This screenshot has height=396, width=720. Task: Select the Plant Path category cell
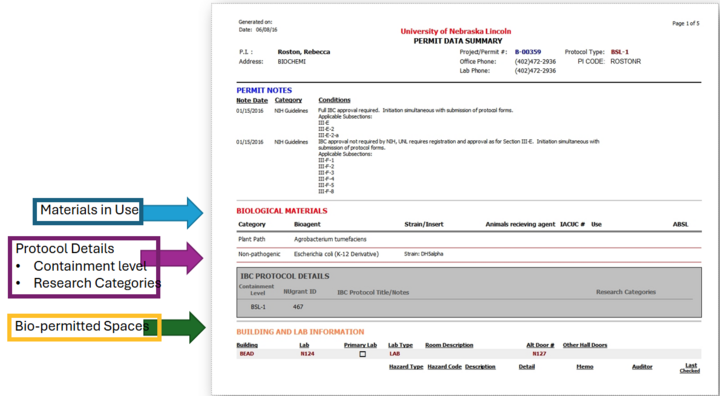pos(252,239)
